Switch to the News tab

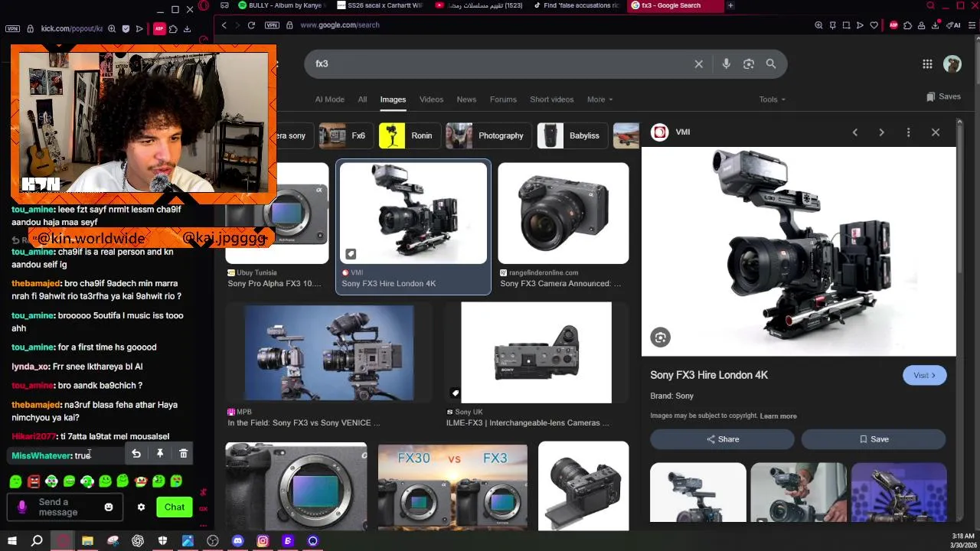pyautogui.click(x=466, y=99)
